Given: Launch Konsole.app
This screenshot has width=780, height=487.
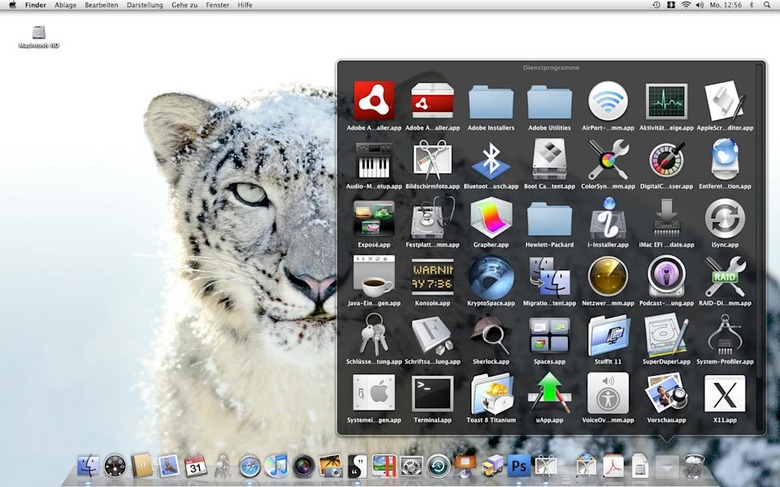Looking at the screenshot, I should [432, 277].
